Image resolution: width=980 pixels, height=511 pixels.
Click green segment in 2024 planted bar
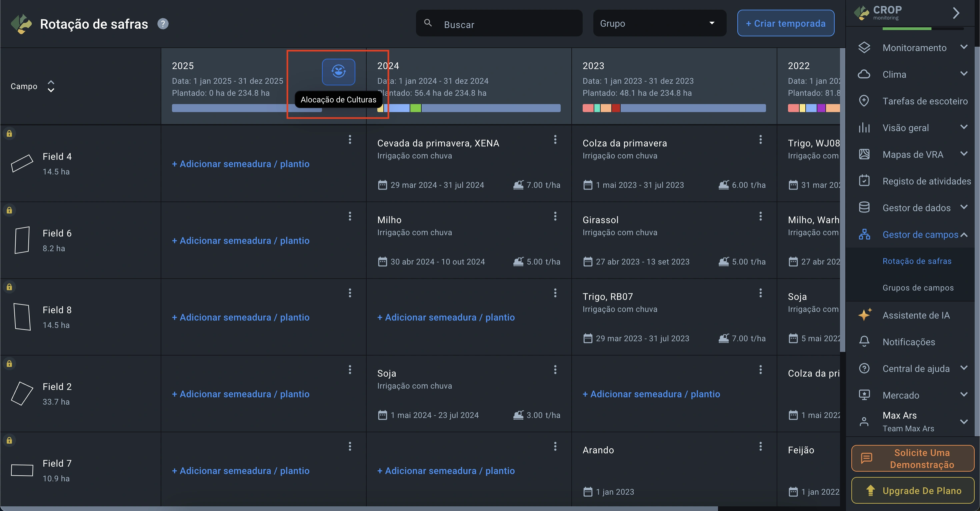tap(415, 108)
